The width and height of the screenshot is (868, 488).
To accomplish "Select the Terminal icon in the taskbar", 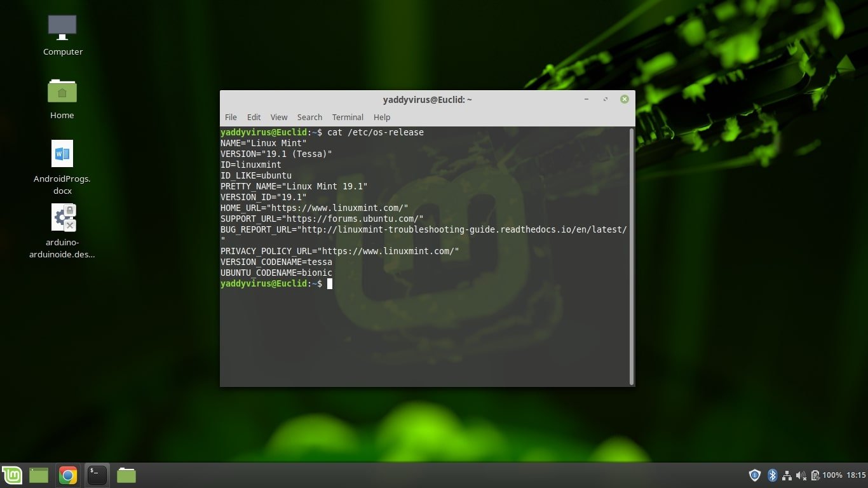I will click(97, 475).
